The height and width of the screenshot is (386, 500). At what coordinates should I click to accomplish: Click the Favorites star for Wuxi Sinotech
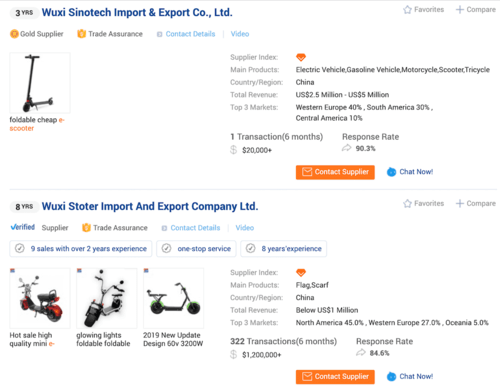point(407,10)
